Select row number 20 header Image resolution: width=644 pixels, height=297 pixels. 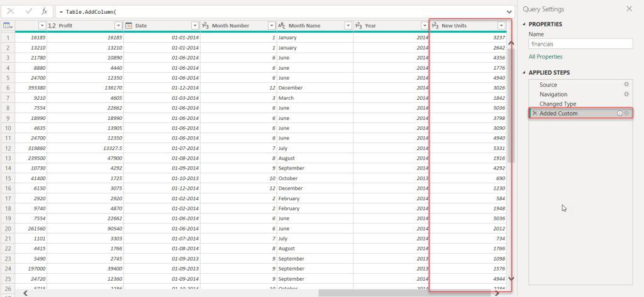8,229
